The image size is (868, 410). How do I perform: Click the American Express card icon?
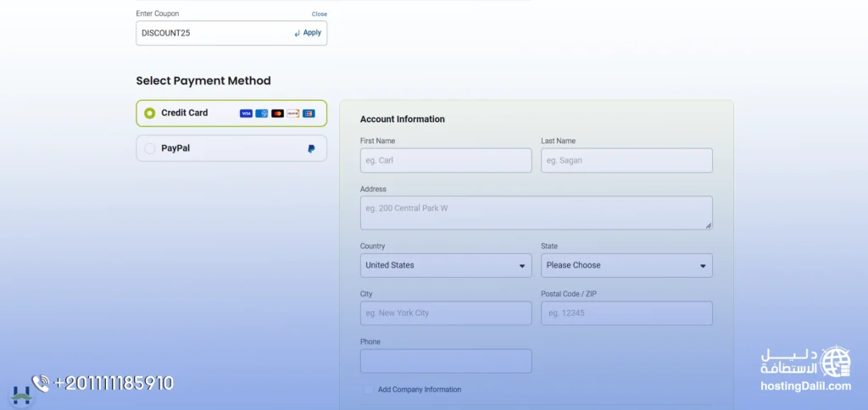click(262, 114)
